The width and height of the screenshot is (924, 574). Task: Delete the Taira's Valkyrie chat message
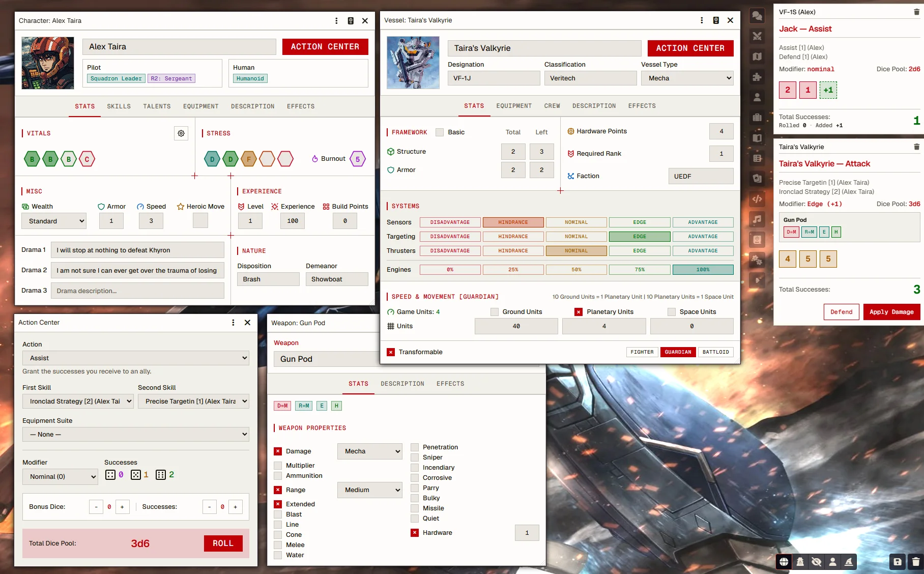tap(916, 147)
